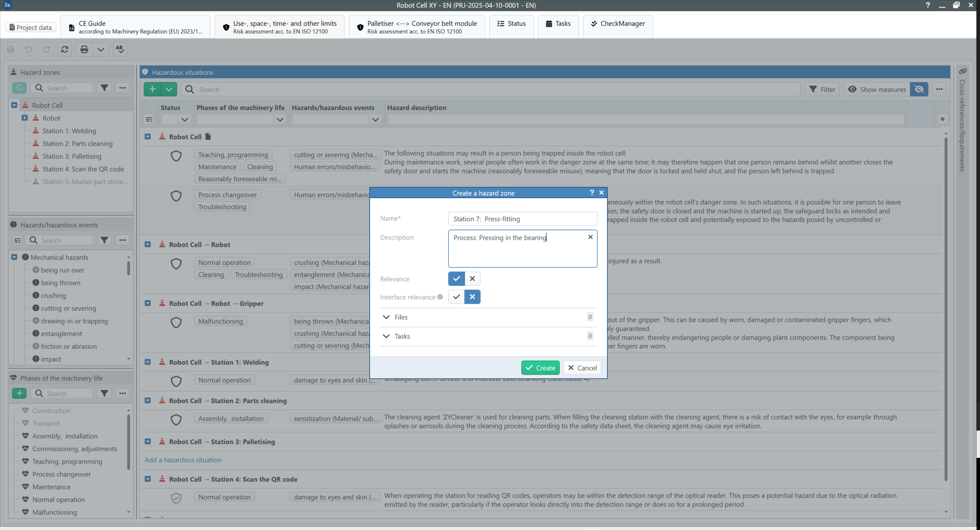Set Interface relevance to no cross
980x530 pixels.
click(x=472, y=297)
